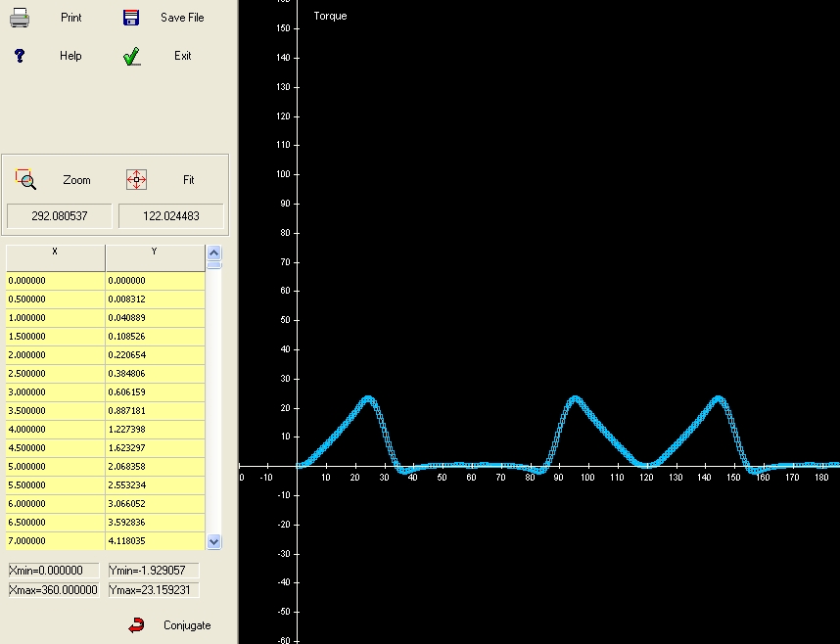Click the Xmin=0.000000 field

point(54,570)
